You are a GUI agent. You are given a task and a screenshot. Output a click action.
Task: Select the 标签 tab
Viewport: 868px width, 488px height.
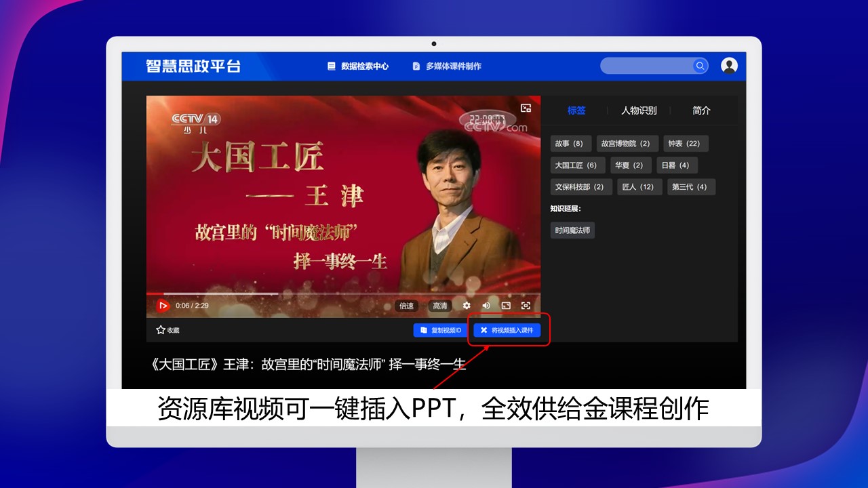tap(576, 110)
